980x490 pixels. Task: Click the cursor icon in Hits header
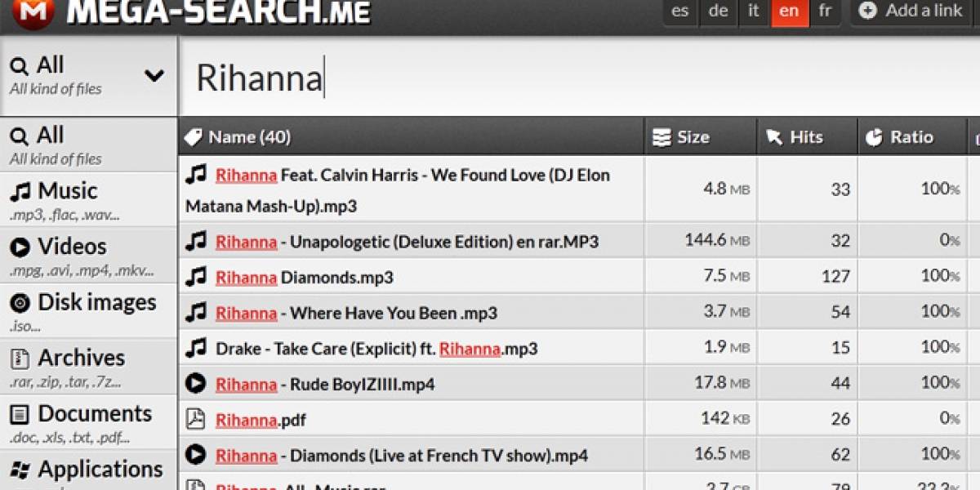coord(774,137)
